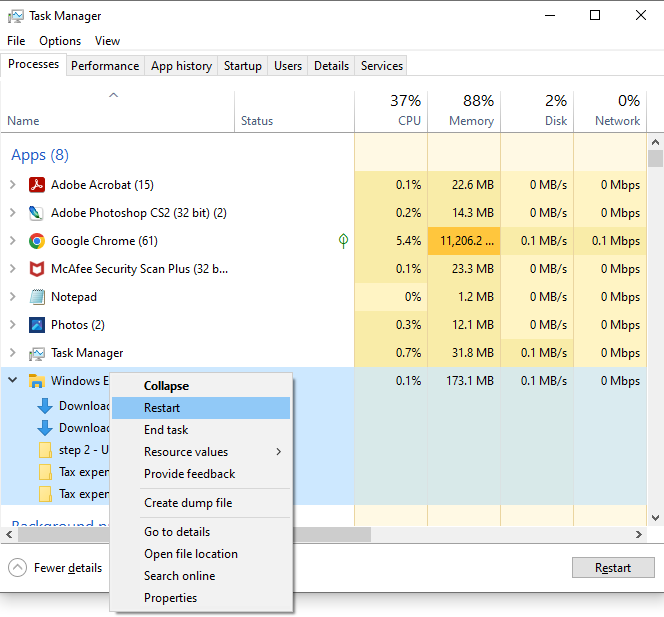
Task: Open the View menu
Action: click(x=107, y=41)
